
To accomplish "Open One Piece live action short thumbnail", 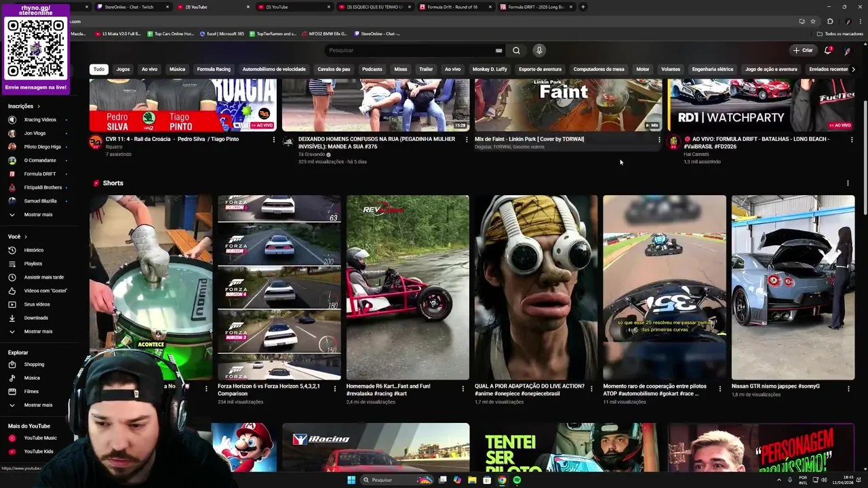I will tap(536, 287).
